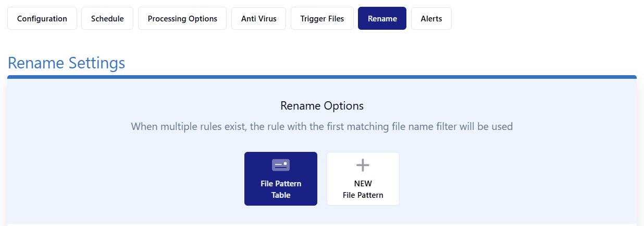Click the Rename Settings heading
The height and width of the screenshot is (226, 644).
(x=66, y=63)
